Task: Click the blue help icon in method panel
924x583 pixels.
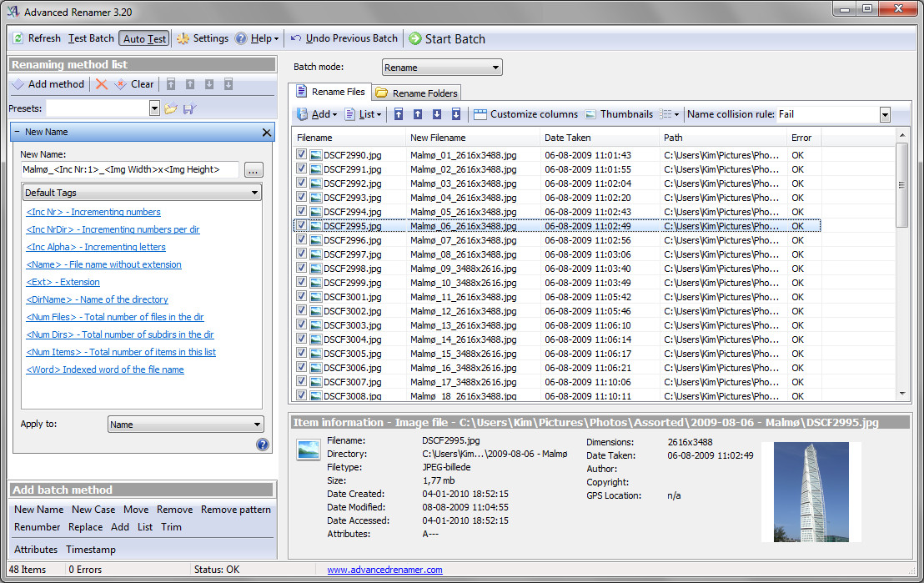Action: point(263,445)
